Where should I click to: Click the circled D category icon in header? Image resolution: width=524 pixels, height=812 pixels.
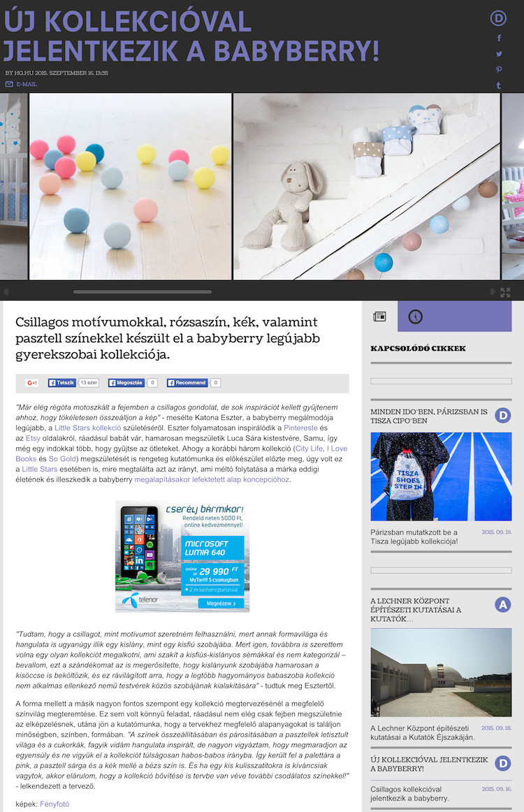point(498,19)
